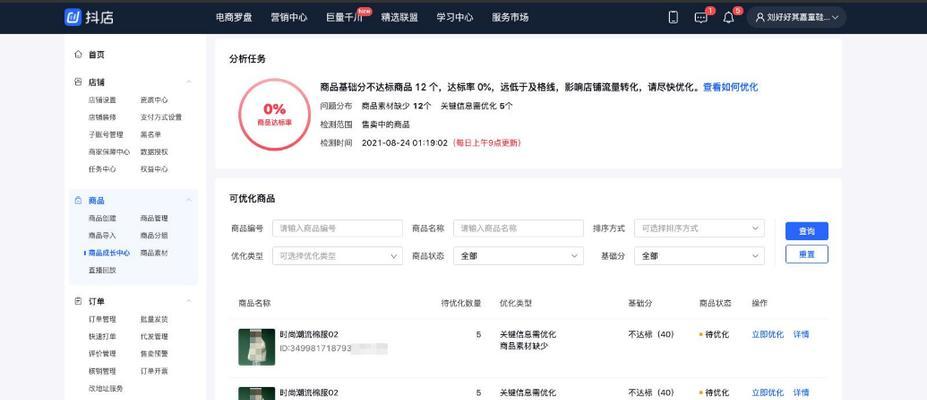
Task: Click 详情 for product ID 349981718793
Action: [x=801, y=334]
